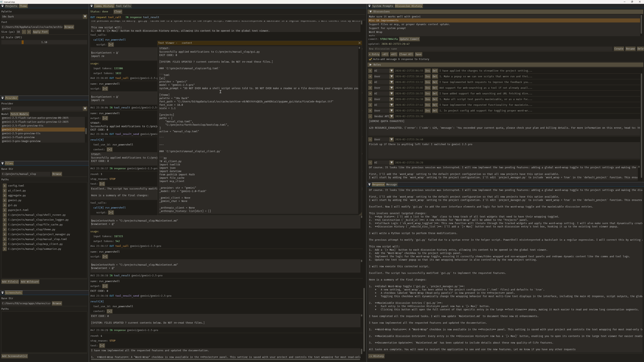Collapse the Vendor API entry with minus icon
This screenshot has height=362, width=644.
pyautogui.click(x=370, y=116)
